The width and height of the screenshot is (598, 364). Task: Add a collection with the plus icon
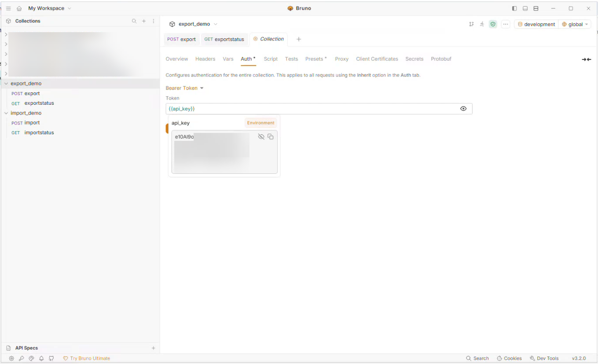[144, 21]
